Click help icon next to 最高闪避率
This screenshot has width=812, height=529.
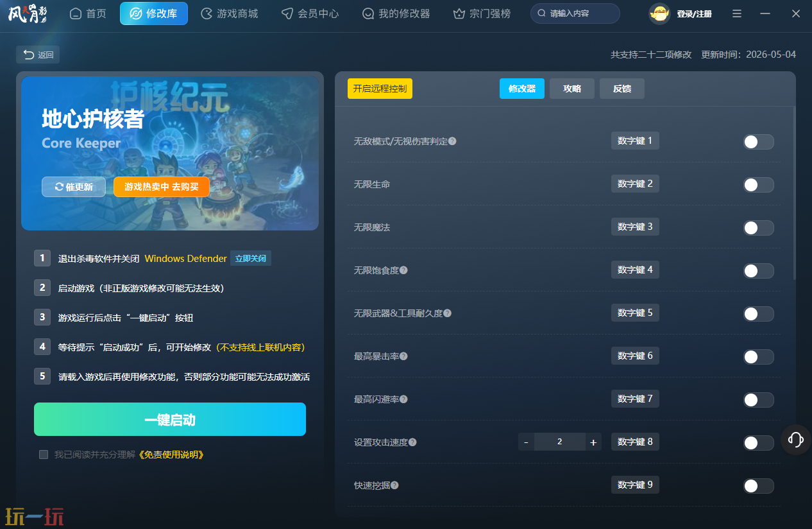pos(403,399)
